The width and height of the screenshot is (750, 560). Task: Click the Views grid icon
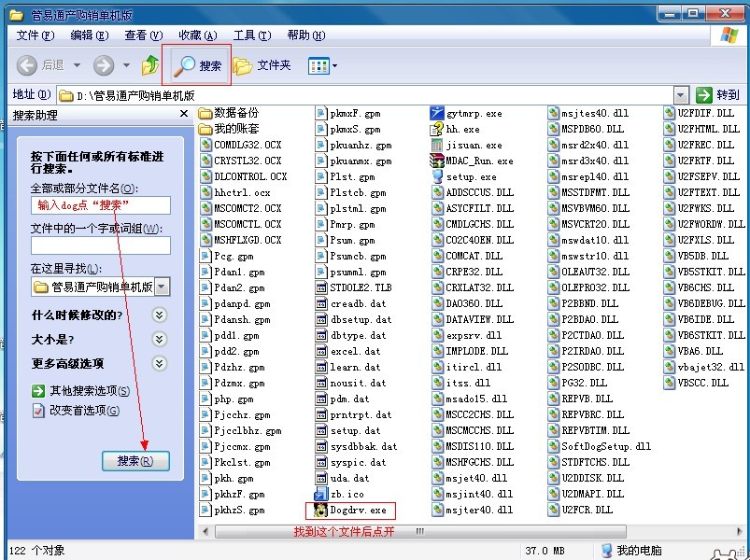coord(318,65)
